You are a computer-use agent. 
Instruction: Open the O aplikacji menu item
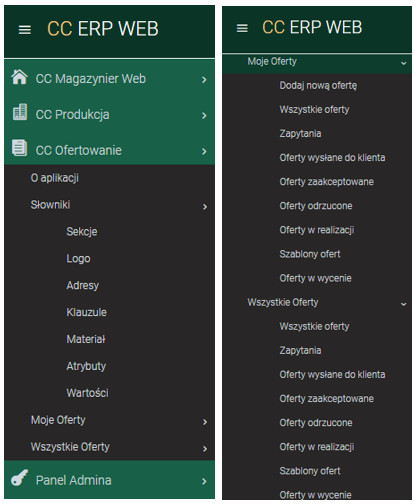(x=55, y=178)
